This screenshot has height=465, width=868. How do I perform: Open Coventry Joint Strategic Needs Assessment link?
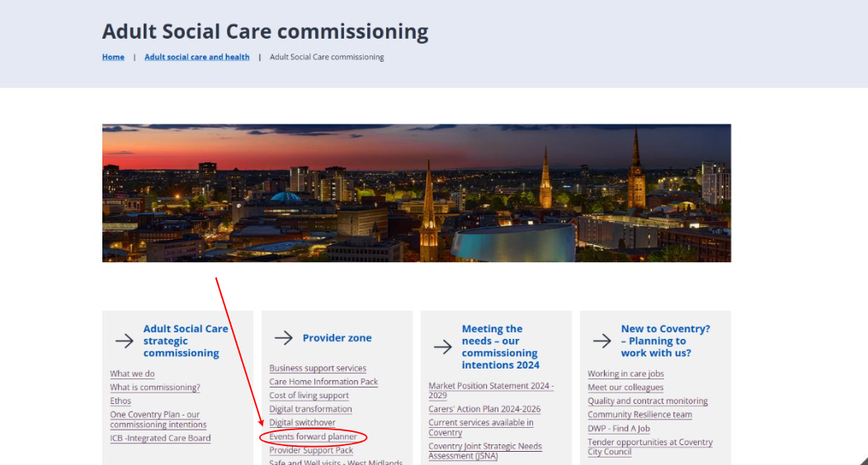[485, 451]
